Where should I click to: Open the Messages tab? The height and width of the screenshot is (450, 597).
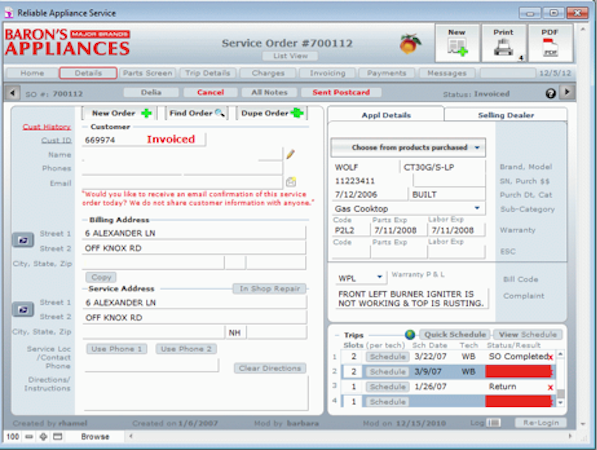[447, 73]
